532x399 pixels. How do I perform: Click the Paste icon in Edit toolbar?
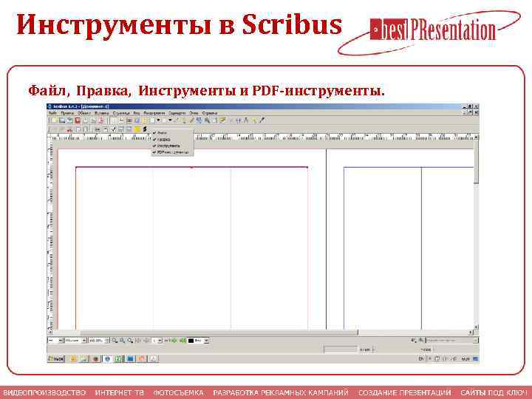86,129
